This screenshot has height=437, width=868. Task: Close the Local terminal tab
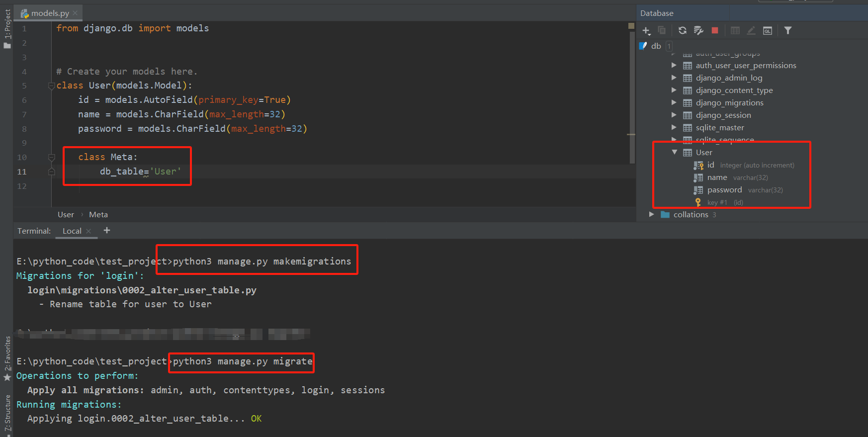click(x=88, y=231)
